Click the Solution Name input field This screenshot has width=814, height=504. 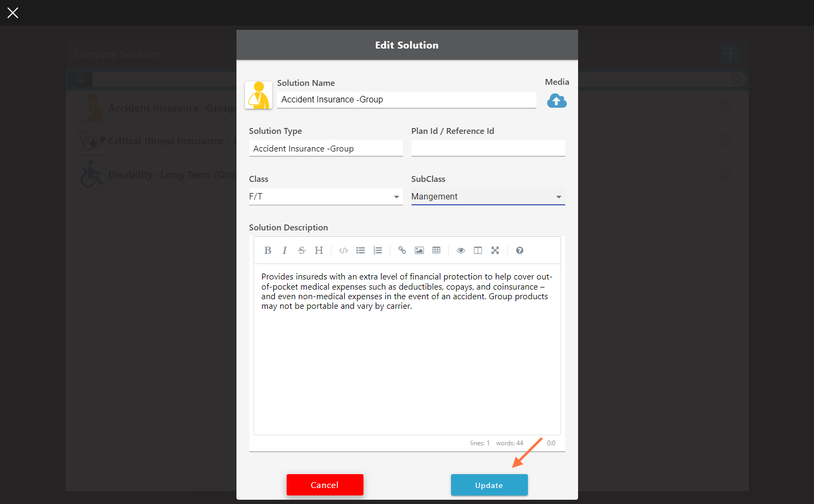[406, 100]
